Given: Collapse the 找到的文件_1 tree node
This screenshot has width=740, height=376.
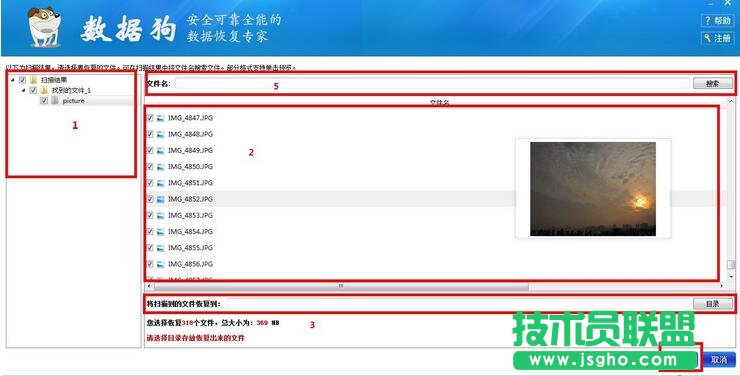Looking at the screenshot, I should (x=24, y=90).
